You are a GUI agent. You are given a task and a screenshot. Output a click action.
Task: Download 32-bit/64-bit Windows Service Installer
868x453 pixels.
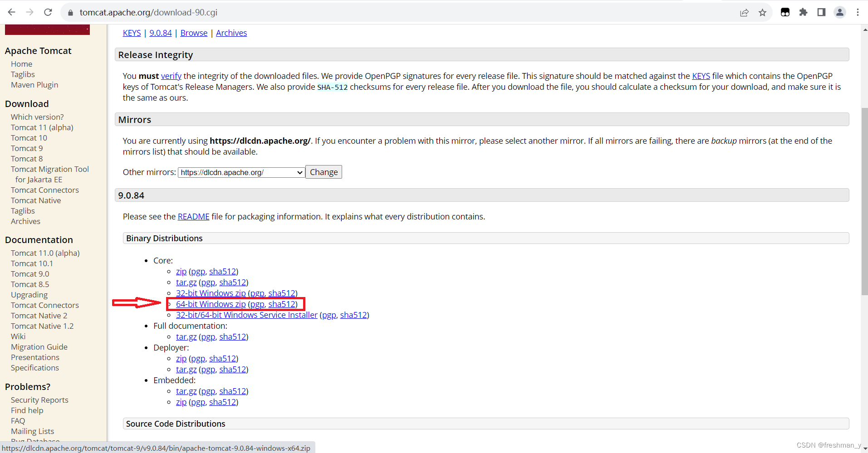point(247,315)
